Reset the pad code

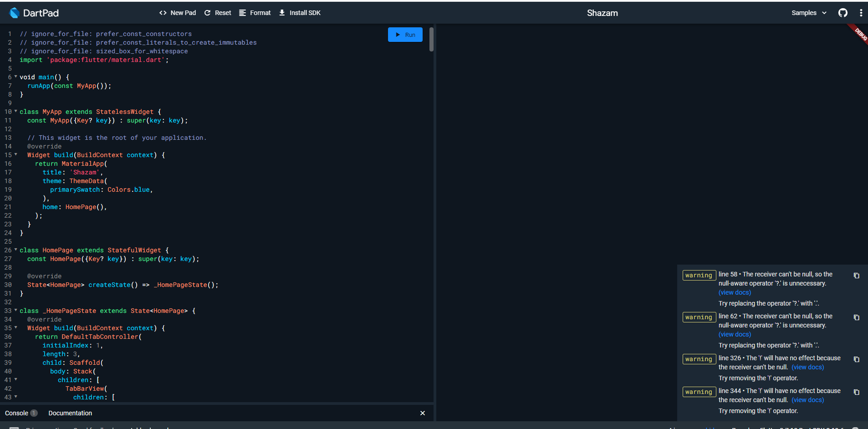coord(218,13)
